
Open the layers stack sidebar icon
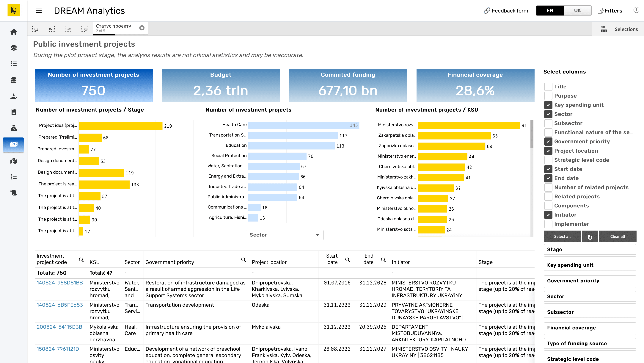pyautogui.click(x=14, y=48)
